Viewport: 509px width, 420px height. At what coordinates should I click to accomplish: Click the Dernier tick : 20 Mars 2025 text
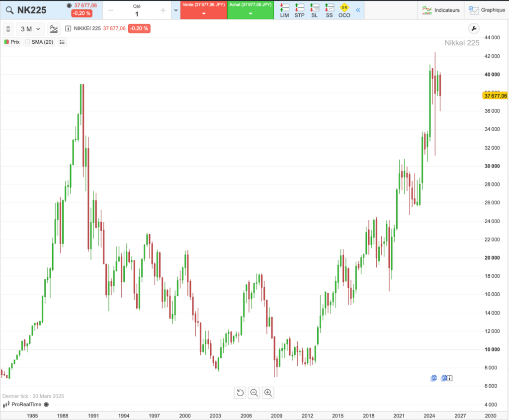pos(33,396)
